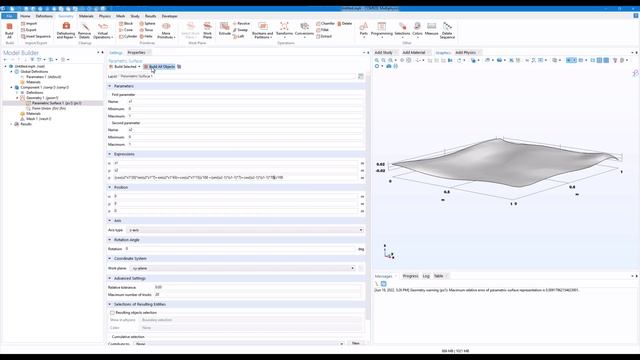Click the Chamfer tool
The image size is (640, 360).
coord(325,24)
